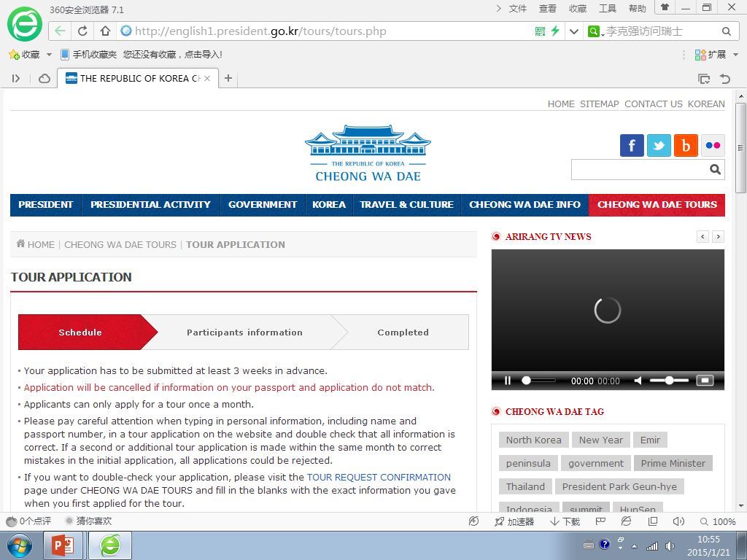Viewport: 747px width, 560px height.
Task: Click the 收藏 favorites star icon
Action: click(14, 55)
